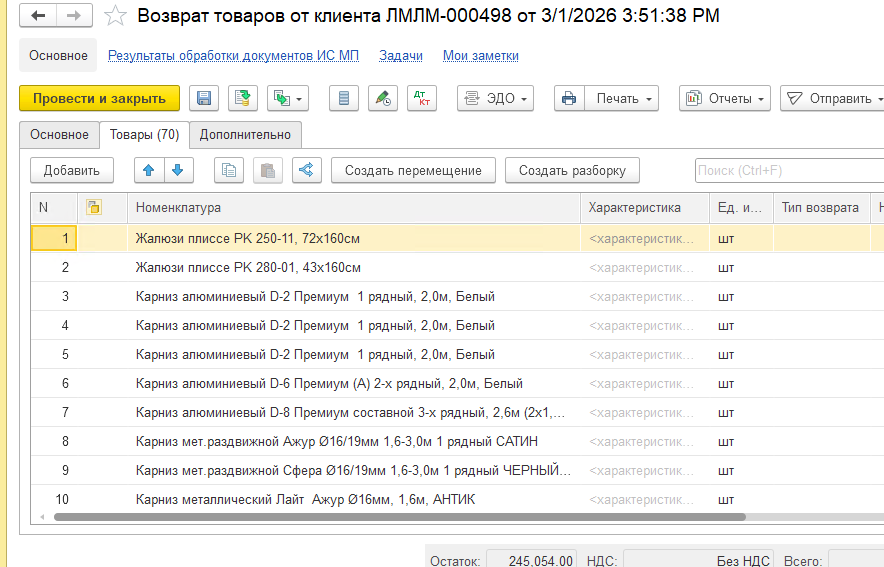Add document to favorites with star icon
Viewport: 884px width, 567px height.
tap(115, 16)
